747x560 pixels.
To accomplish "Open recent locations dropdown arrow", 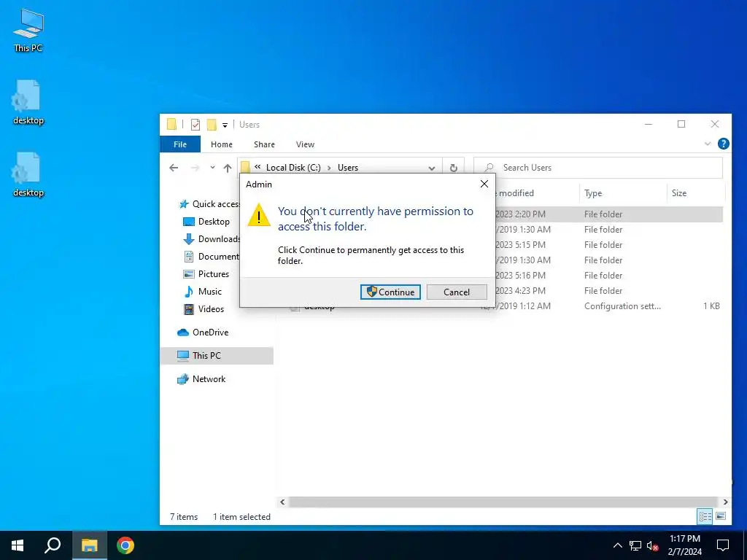I will click(212, 168).
